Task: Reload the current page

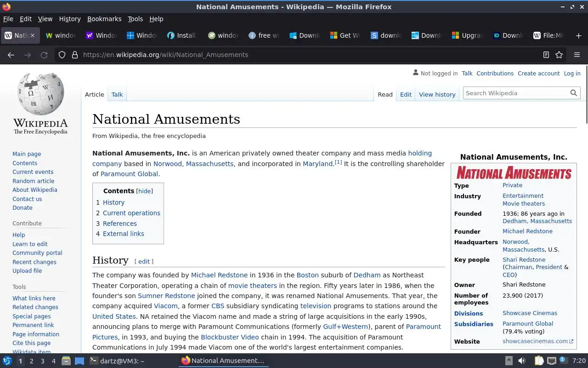Action: click(44, 55)
